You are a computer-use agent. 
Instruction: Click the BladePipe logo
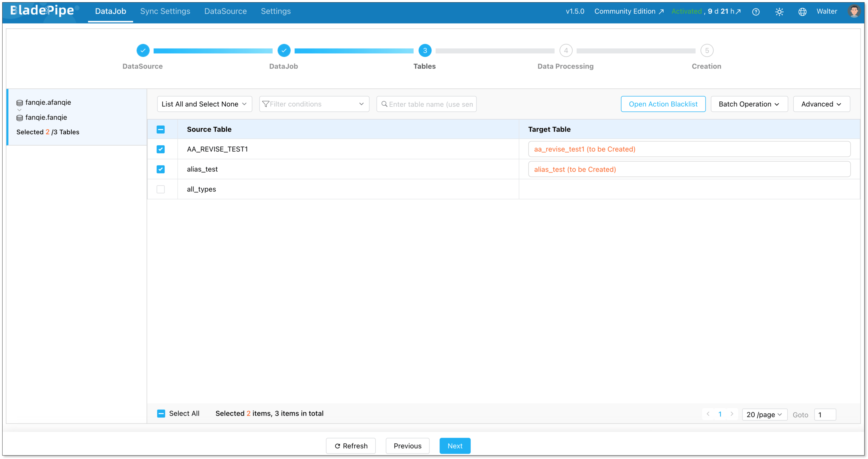click(42, 11)
